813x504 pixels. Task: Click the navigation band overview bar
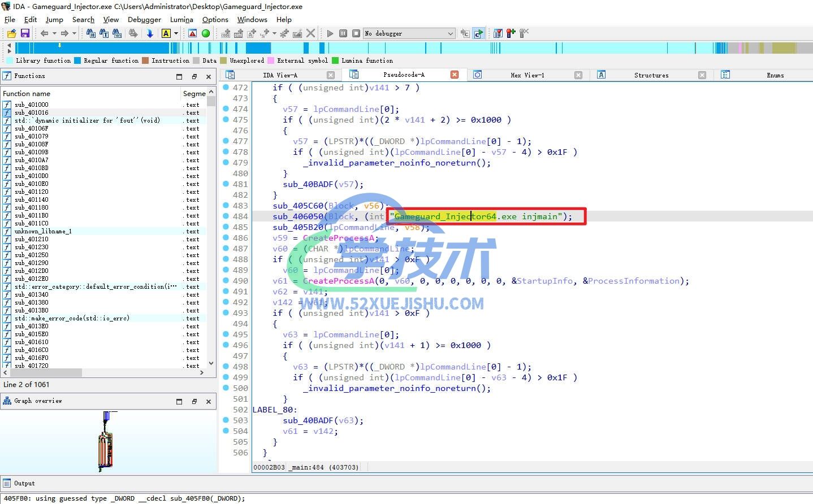click(396, 48)
